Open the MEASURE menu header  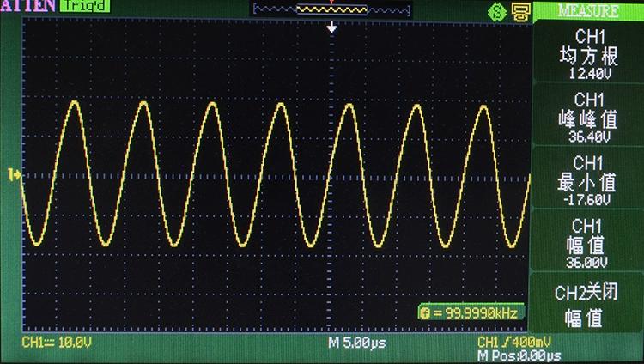point(587,11)
